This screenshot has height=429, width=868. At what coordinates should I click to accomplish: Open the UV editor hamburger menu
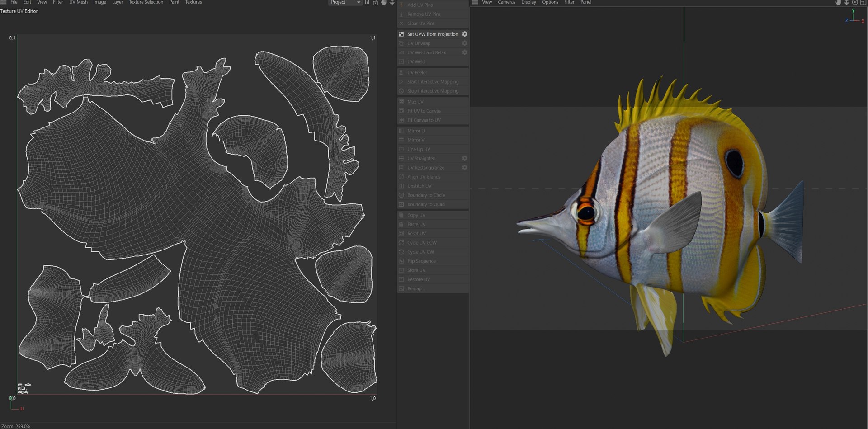tap(3, 2)
